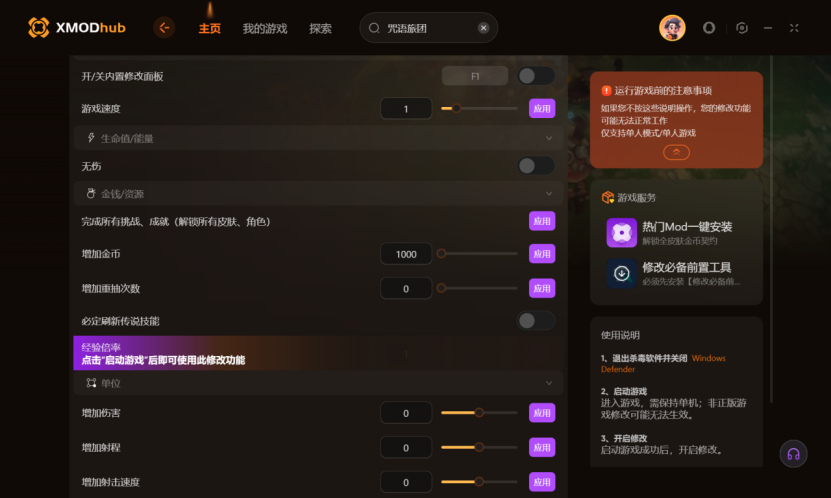
Task: Enable the 必定刷新传说技能 toggle
Action: (536, 321)
